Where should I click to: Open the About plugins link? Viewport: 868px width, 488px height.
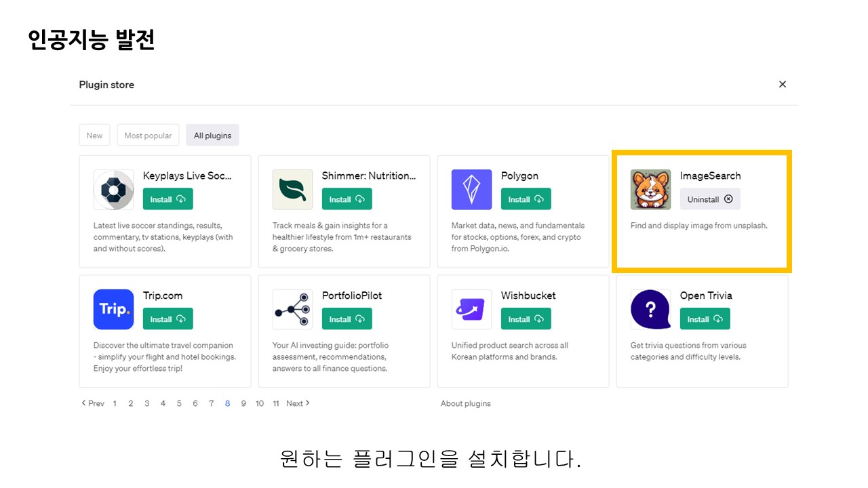[466, 403]
